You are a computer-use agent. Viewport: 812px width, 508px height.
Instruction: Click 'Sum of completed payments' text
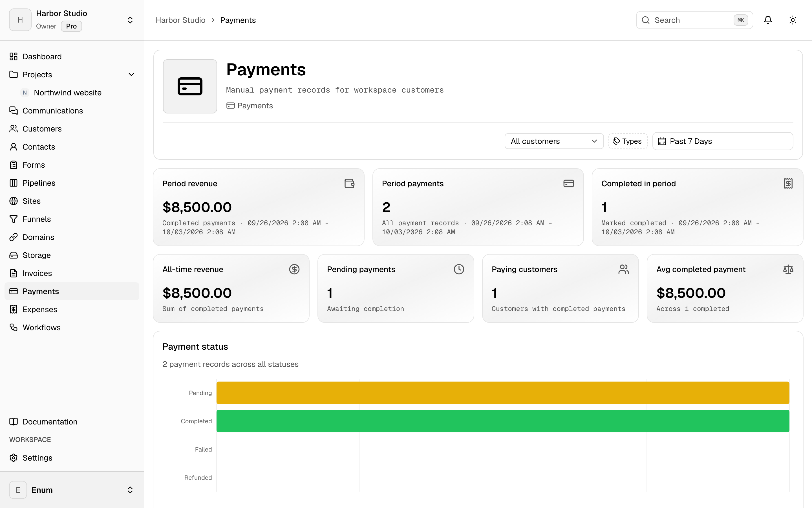[213, 309]
